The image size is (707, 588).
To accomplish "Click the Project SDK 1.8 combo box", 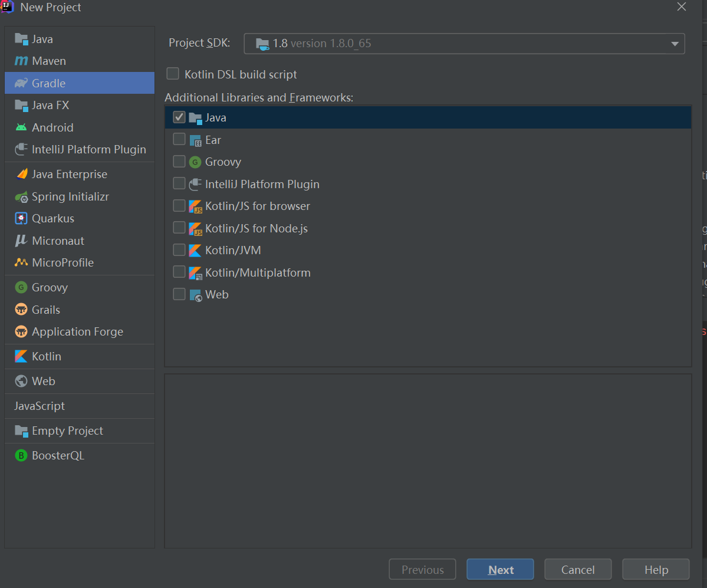I will 464,44.
